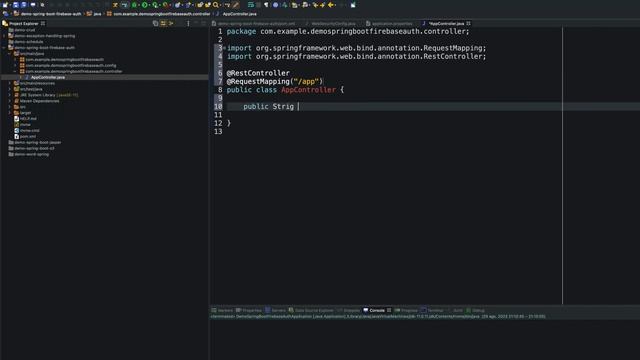Select pom.xml file in tree
The image size is (640, 360).
(x=28, y=136)
